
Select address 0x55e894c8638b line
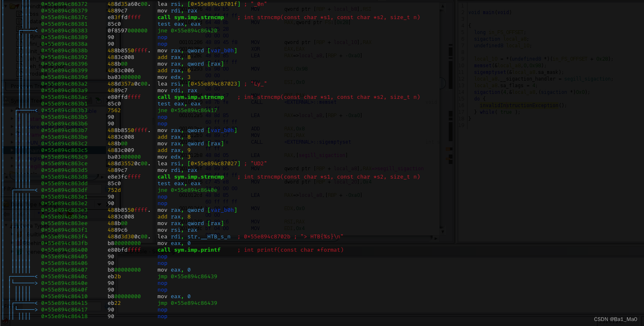coord(64,51)
